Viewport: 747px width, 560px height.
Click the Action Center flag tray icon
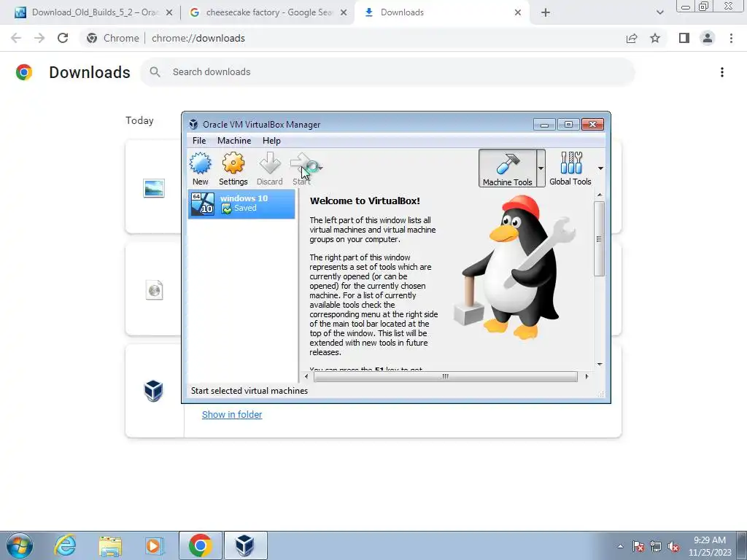coord(638,547)
